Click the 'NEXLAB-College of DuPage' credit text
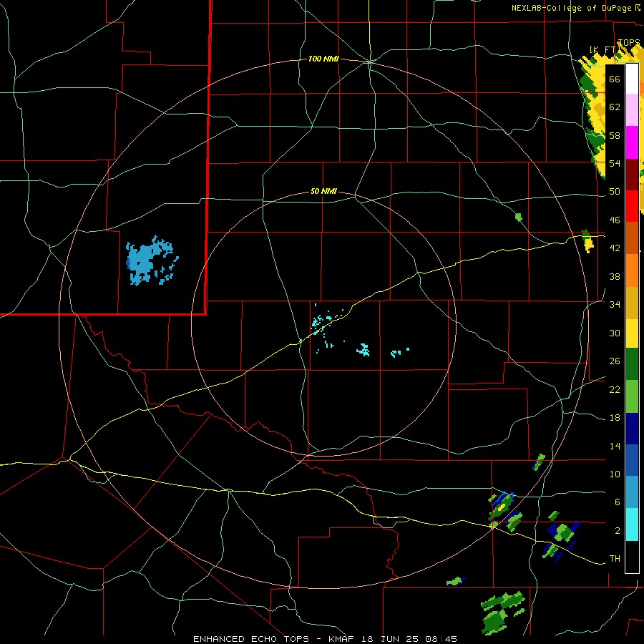 [x=572, y=8]
